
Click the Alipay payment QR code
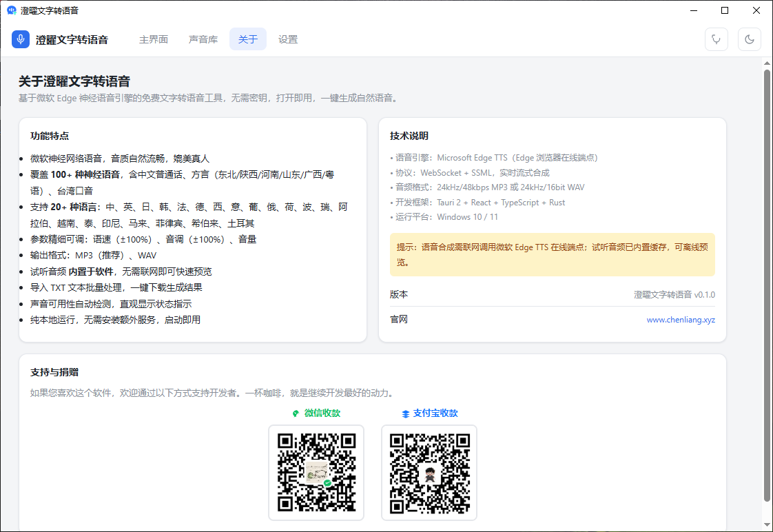click(429, 472)
